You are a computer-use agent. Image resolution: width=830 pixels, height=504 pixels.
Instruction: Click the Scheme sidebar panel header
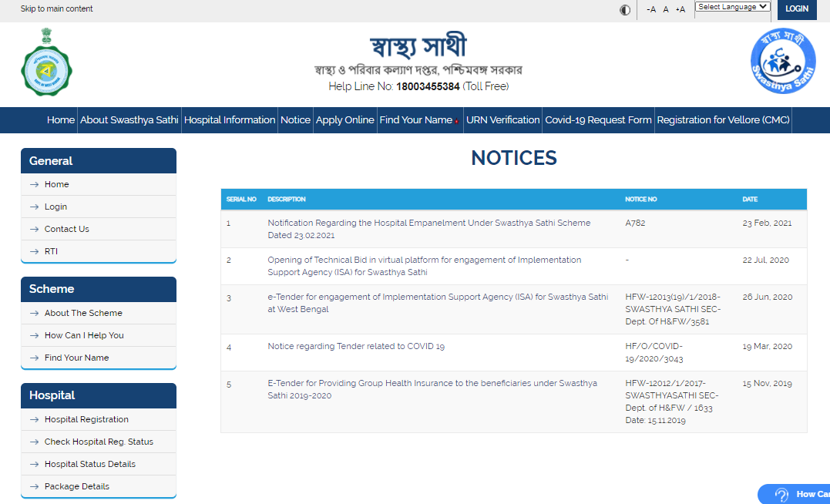click(99, 289)
